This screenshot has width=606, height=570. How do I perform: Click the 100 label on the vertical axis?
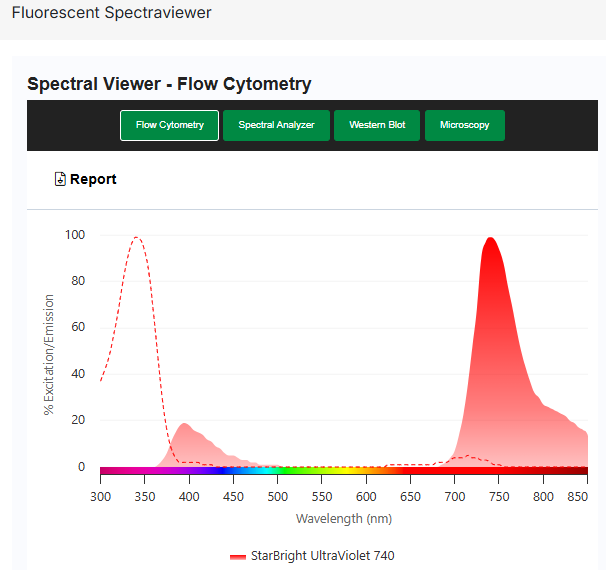click(75, 235)
